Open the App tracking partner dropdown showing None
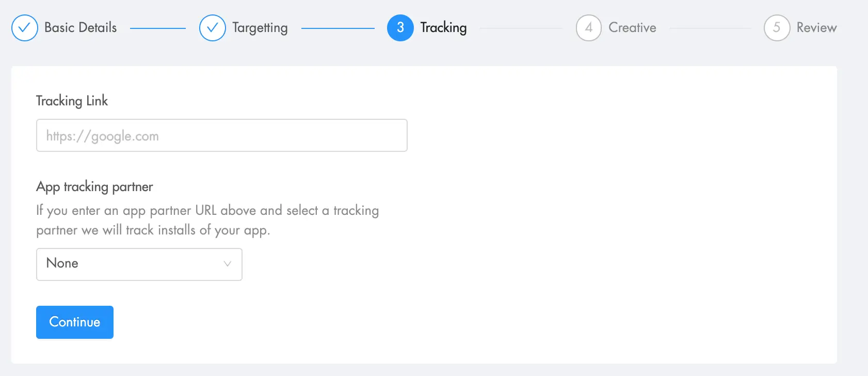The width and height of the screenshot is (868, 376). coord(139,264)
